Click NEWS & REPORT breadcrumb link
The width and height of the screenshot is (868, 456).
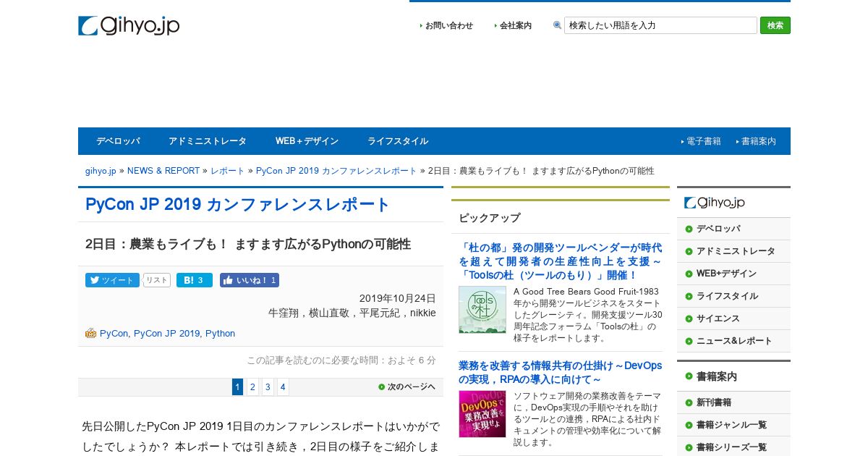coord(163,171)
